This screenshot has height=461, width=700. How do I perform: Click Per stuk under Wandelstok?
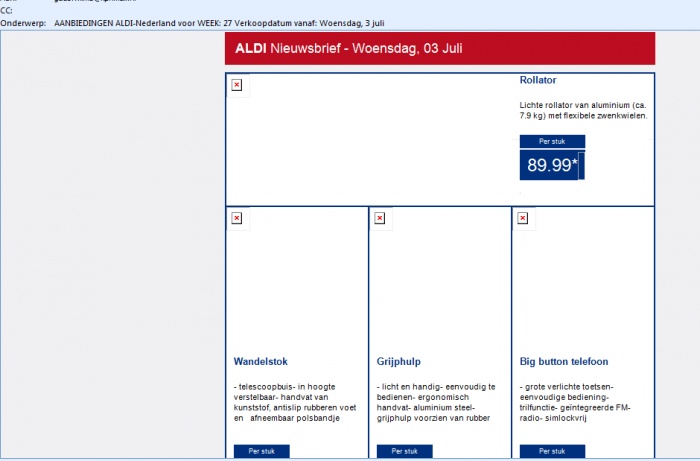262,451
